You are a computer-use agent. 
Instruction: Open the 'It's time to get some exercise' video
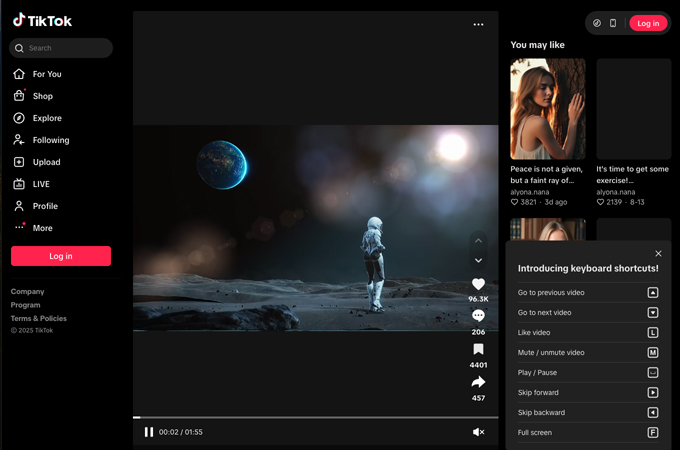[634, 109]
